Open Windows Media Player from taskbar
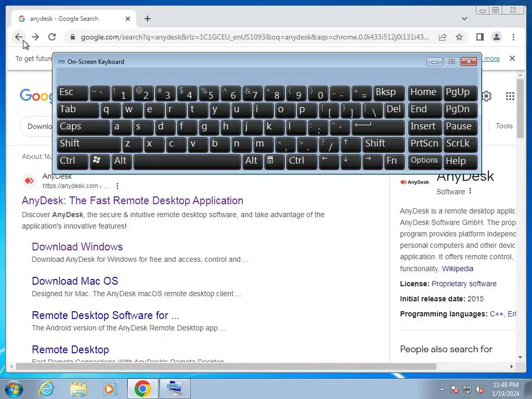This screenshot has height=399, width=532. [x=110, y=388]
